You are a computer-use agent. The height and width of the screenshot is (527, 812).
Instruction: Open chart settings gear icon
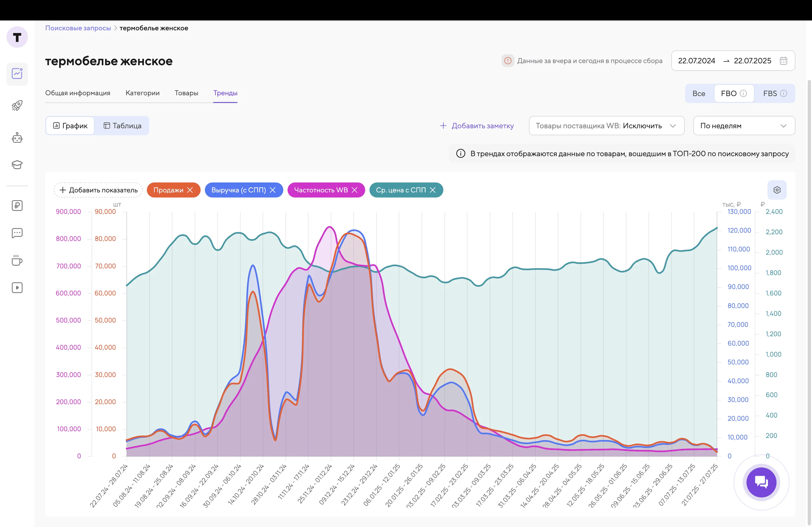tap(777, 190)
